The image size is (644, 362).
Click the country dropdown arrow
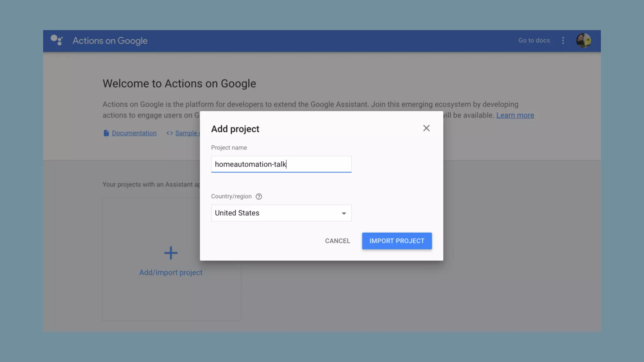tap(344, 213)
